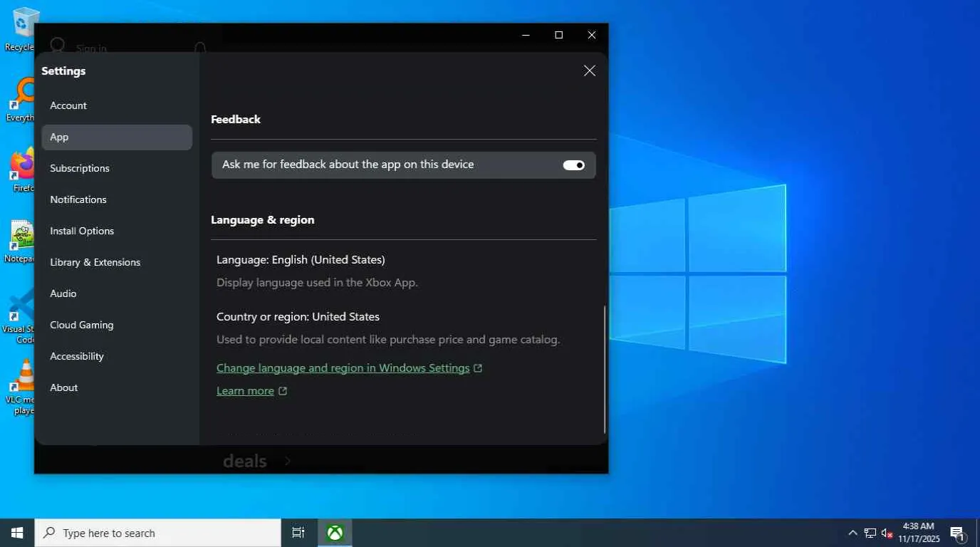This screenshot has height=547, width=980.
Task: Click the Feedback section heading
Action: (x=236, y=119)
